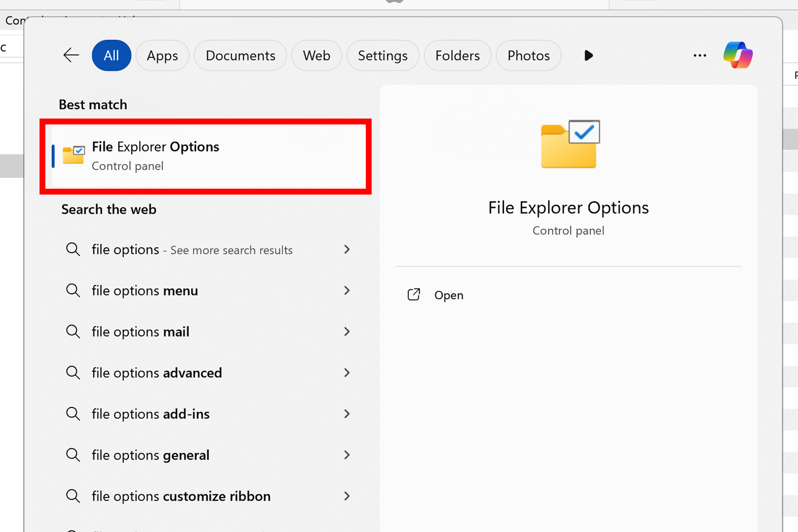Select the All filter tab
Image resolution: width=798 pixels, height=532 pixels.
[111, 55]
